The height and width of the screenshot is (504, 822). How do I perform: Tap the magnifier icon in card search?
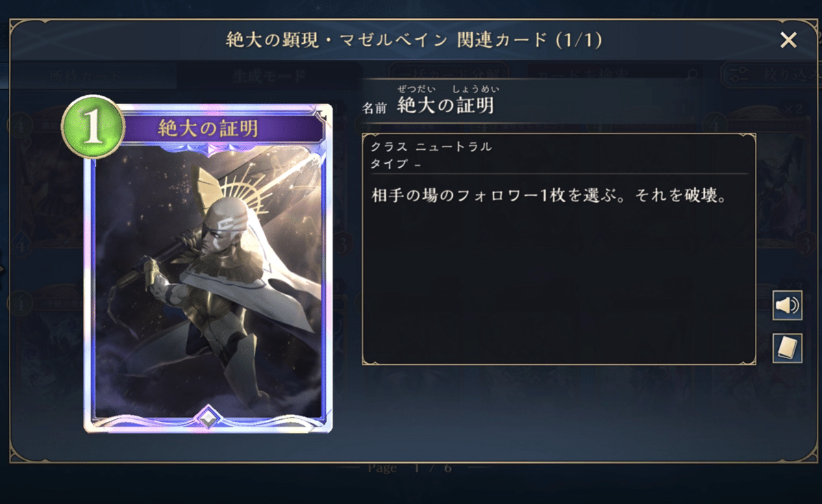click(x=693, y=75)
